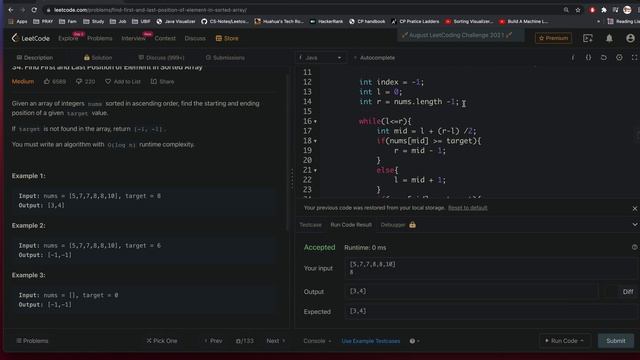Open the browser extensions puzzle icon
The height and width of the screenshot is (360, 640).
pyautogui.click(x=604, y=10)
